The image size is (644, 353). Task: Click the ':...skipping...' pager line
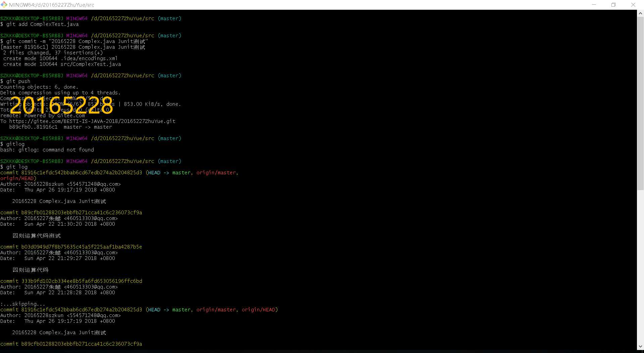tap(22, 304)
